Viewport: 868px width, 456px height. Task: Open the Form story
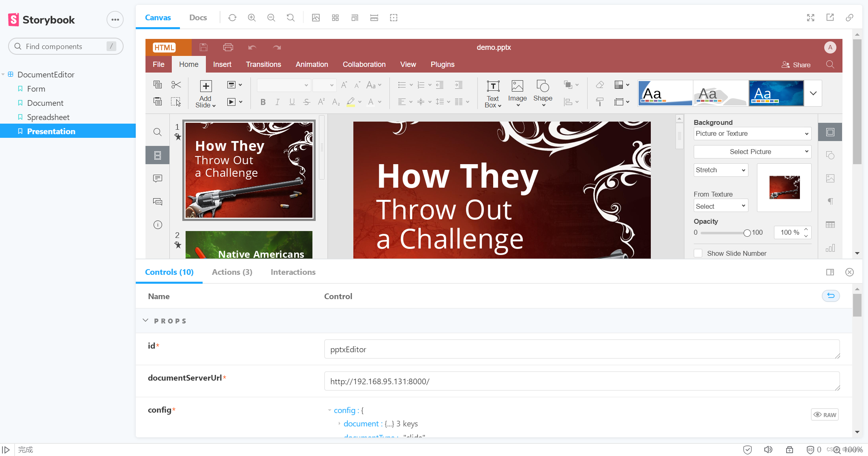pyautogui.click(x=36, y=89)
